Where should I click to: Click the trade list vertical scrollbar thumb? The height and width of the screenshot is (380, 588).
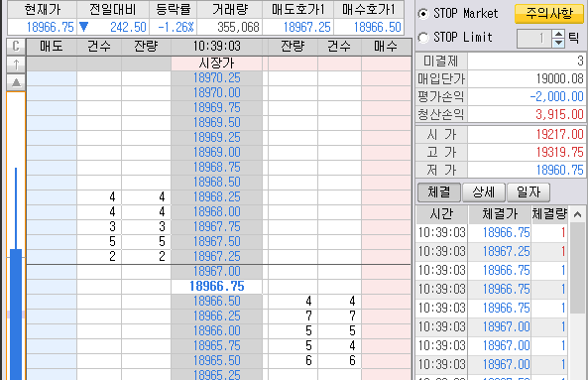coord(577,268)
